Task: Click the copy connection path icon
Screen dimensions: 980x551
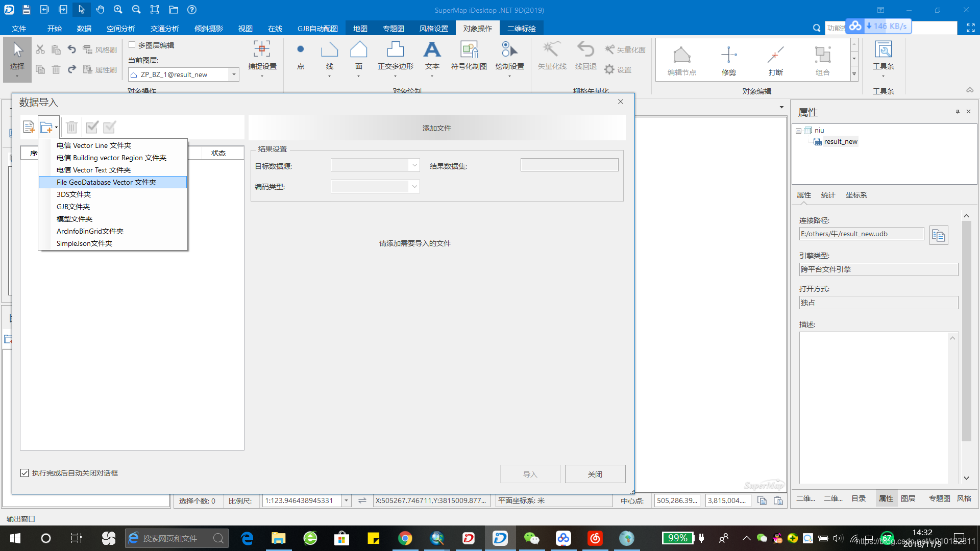Action: pyautogui.click(x=939, y=235)
